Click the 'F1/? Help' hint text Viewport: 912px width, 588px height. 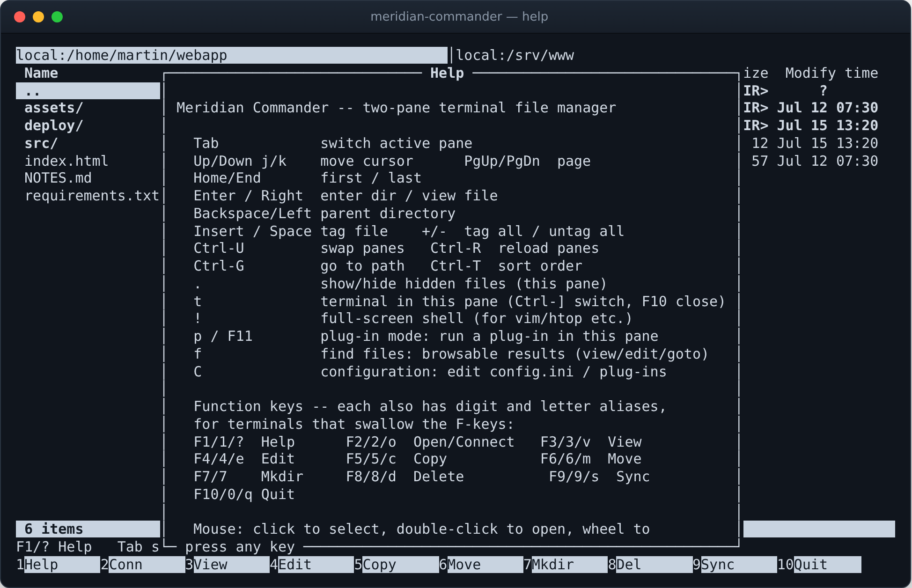click(54, 547)
